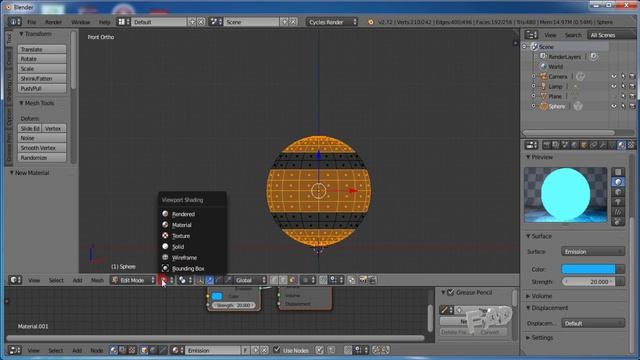Screen dimensions: 640x360
Task: Expand the Camera object in outliner
Action: point(533,76)
